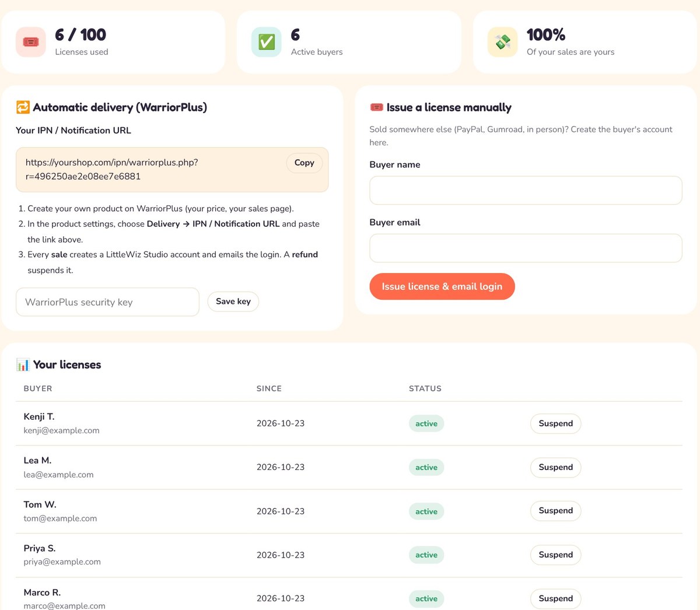700x610 pixels.
Task: Click the IPN URL text box
Action: (172, 170)
